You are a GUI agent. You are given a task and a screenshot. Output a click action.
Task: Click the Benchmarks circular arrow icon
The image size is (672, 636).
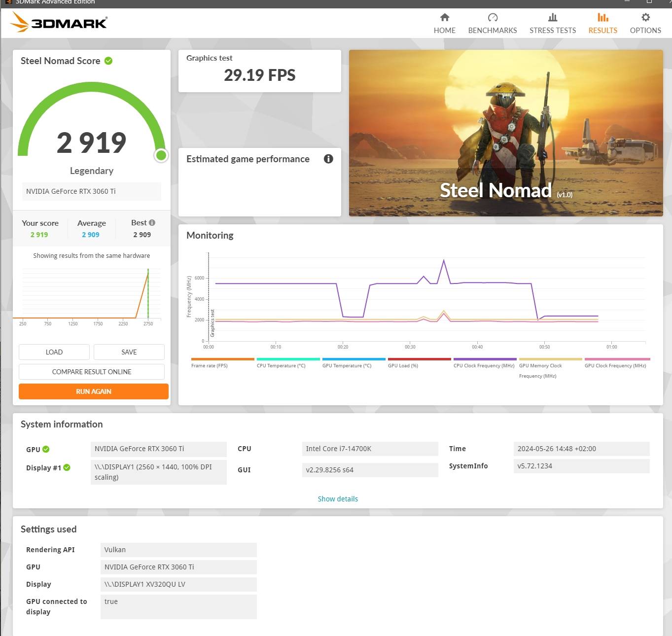click(x=492, y=23)
